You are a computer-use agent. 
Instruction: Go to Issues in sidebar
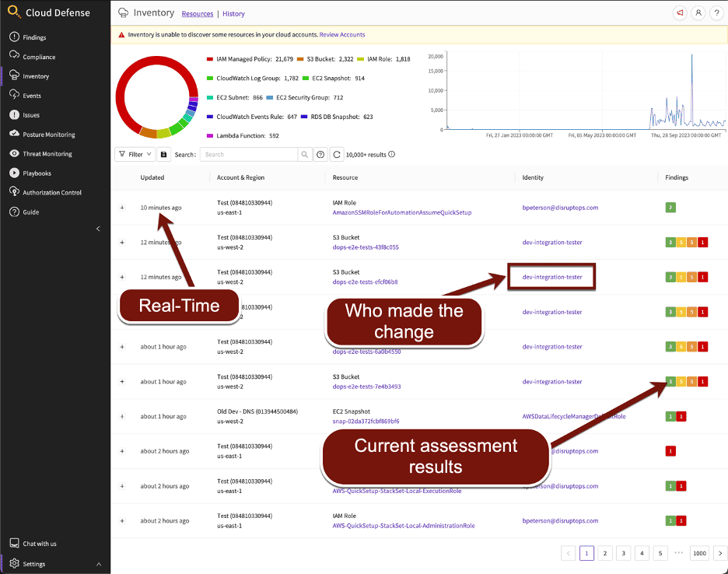[x=30, y=115]
